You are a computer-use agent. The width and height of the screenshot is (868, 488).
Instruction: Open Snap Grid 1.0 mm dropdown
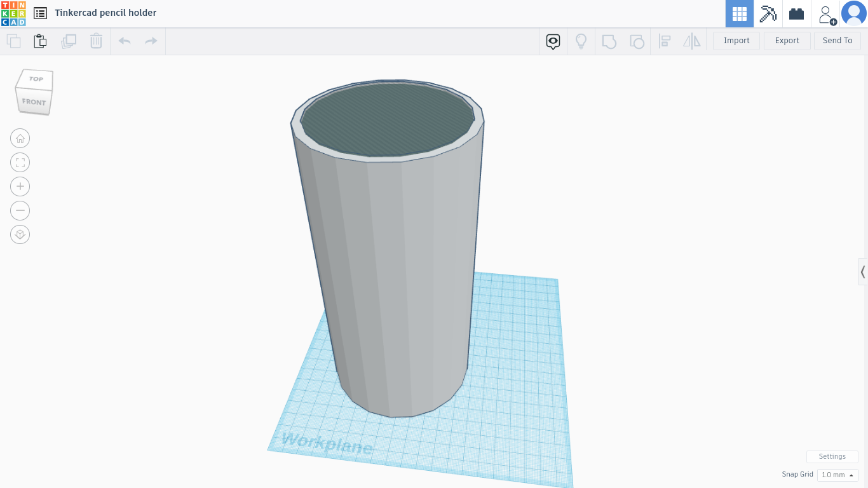[x=837, y=475]
